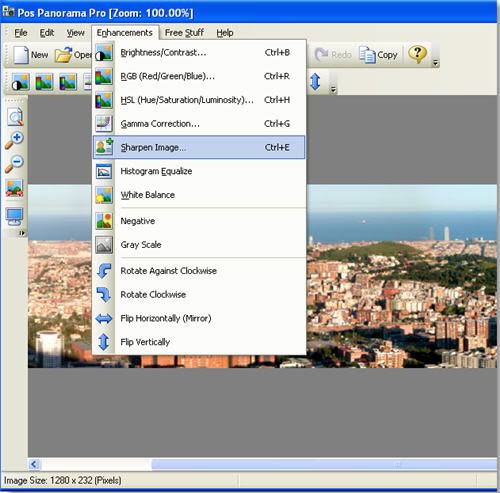Screen dimensions: 500x493
Task: Click the landscape picture icon in left sidebar
Action: coord(14,188)
